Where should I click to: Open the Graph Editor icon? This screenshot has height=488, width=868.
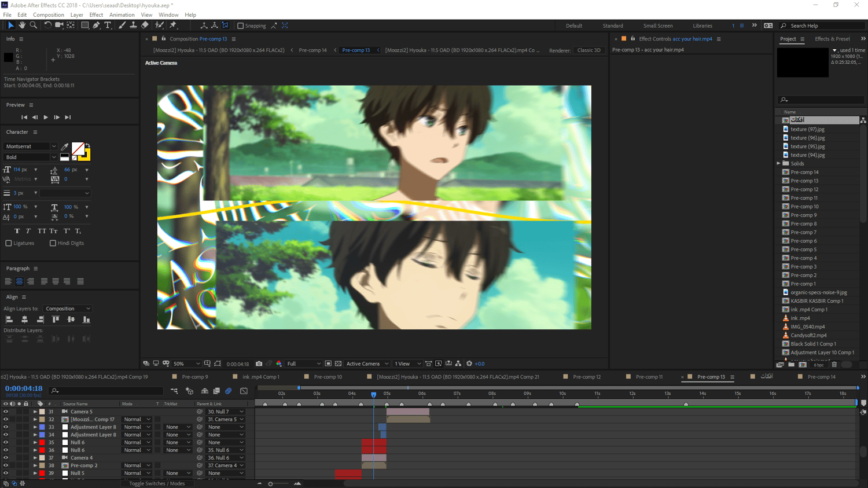(244, 391)
